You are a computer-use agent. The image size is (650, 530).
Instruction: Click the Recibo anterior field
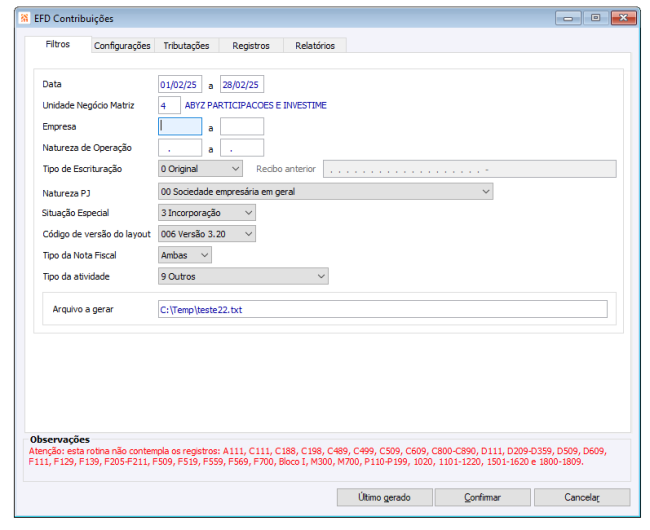click(470, 169)
